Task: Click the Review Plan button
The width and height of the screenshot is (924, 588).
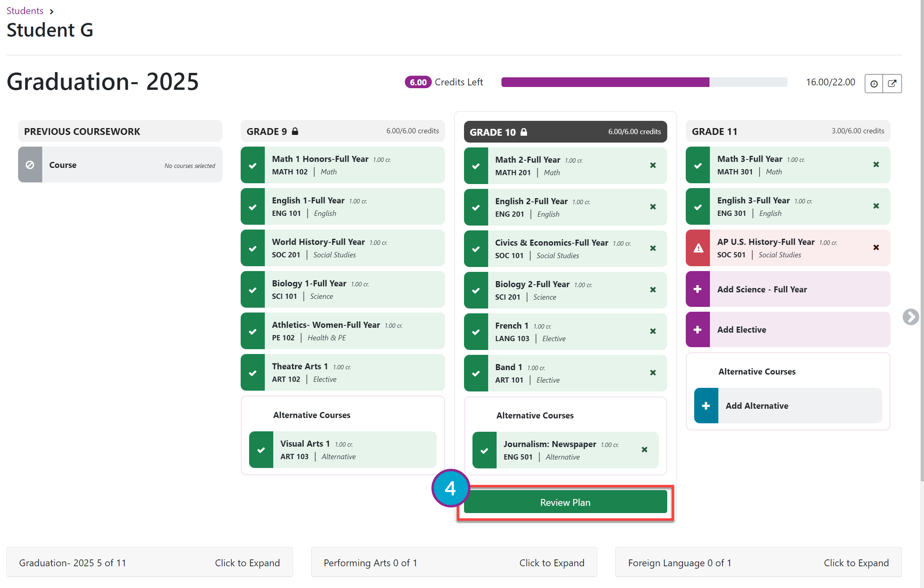Action: click(x=565, y=502)
